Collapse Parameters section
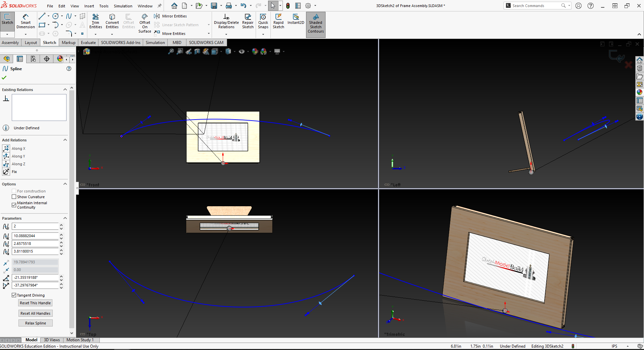Viewport: 644px width, 350px height. (65, 218)
